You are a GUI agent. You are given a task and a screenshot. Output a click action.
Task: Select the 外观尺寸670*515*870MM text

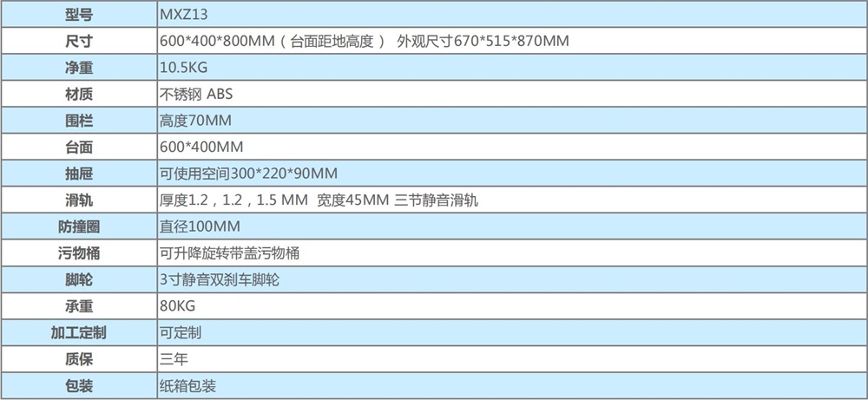click(483, 41)
